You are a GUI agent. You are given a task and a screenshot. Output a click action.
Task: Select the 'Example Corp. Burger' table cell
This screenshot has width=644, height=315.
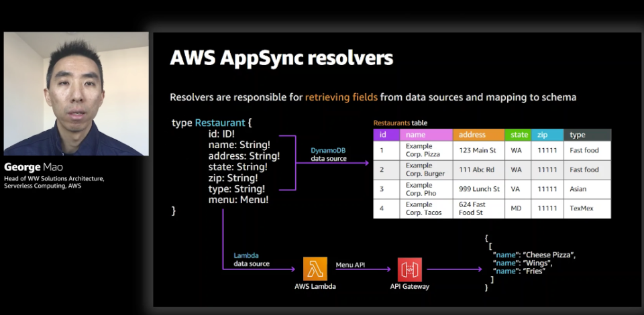click(x=427, y=170)
